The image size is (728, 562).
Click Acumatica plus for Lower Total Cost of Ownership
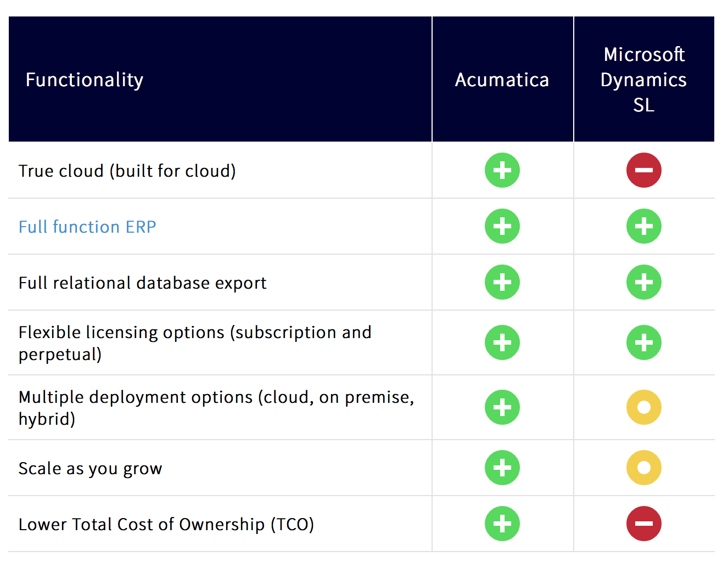(502, 524)
